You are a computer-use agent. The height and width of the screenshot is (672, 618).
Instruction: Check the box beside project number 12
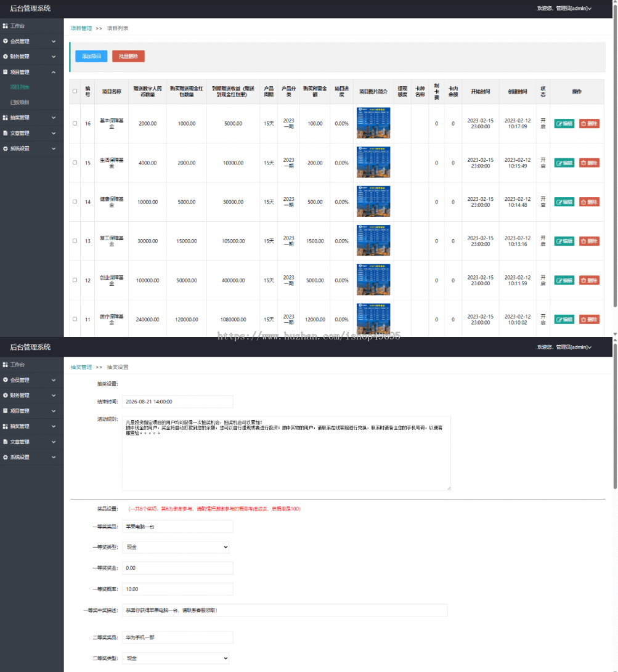tap(75, 280)
